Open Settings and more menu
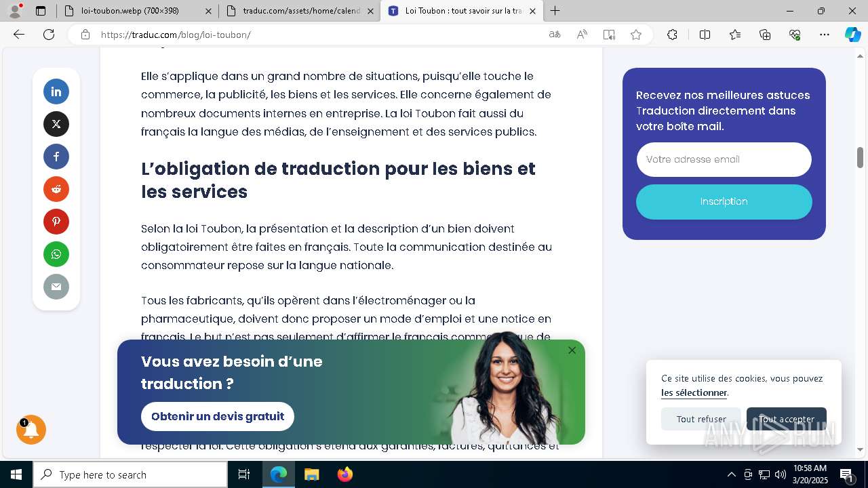 [825, 35]
